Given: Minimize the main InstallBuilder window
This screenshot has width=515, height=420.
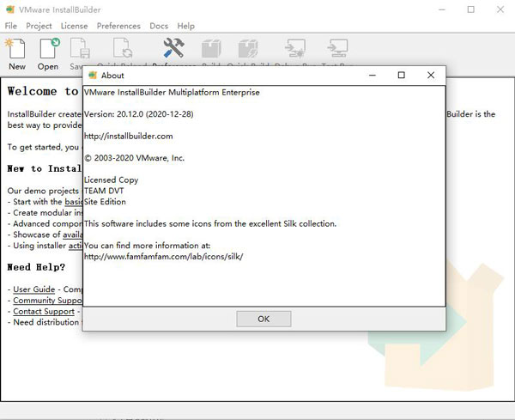Looking at the screenshot, I should point(442,9).
